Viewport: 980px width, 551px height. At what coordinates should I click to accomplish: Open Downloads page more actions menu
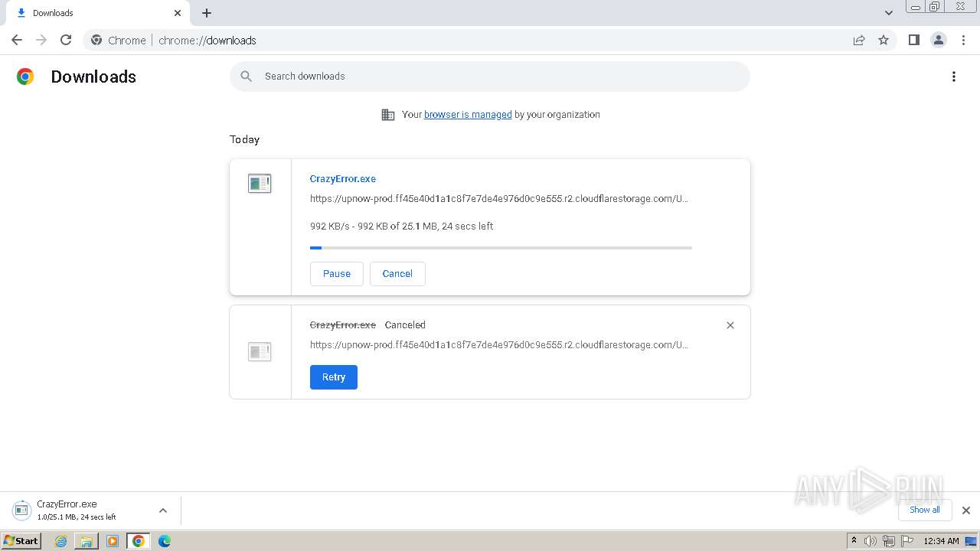pyautogui.click(x=954, y=77)
